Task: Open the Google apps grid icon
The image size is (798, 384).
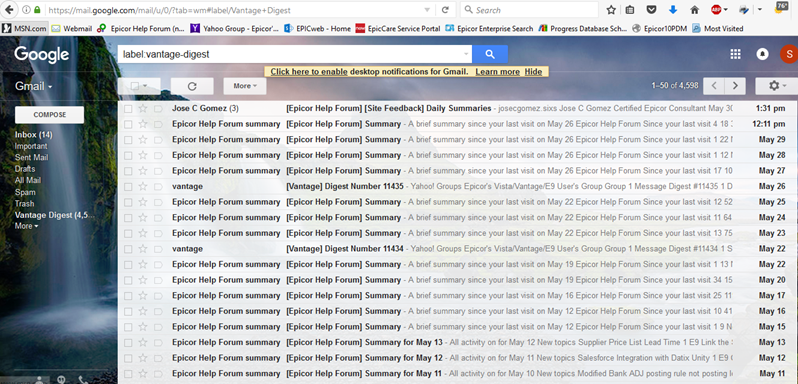Action: (735, 54)
